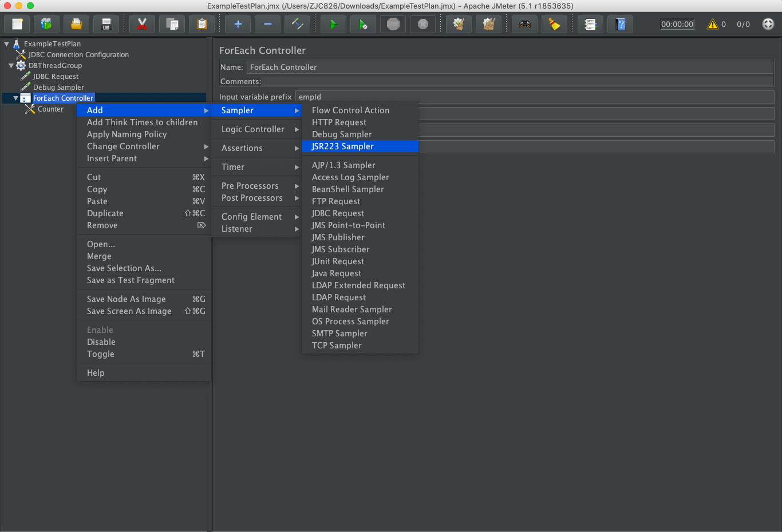Select the DBThreadGroup gear icon
This screenshot has width=782, height=532.
[21, 66]
